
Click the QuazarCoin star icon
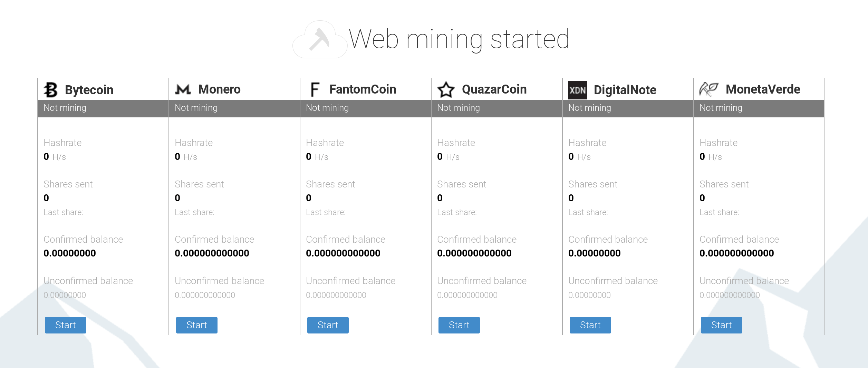(446, 90)
